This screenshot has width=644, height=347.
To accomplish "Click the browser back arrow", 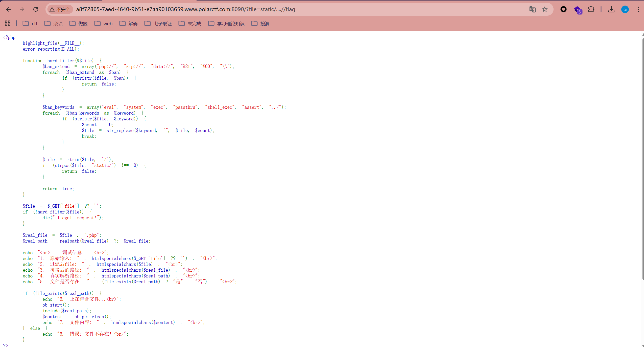I will point(8,9).
